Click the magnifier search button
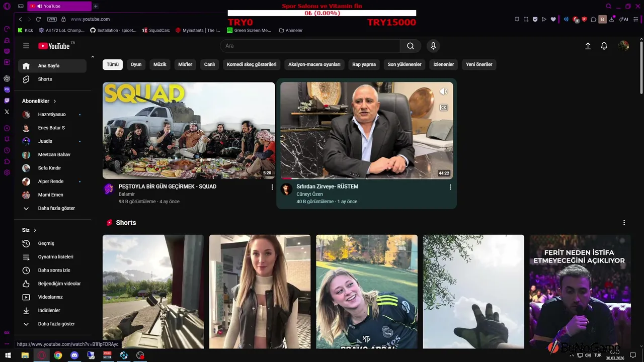Viewport: 644px width, 362px height. [x=411, y=46]
